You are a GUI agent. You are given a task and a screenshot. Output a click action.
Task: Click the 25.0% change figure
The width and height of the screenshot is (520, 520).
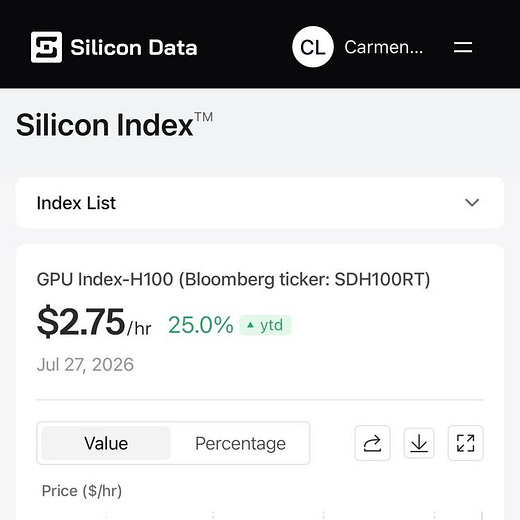(201, 325)
